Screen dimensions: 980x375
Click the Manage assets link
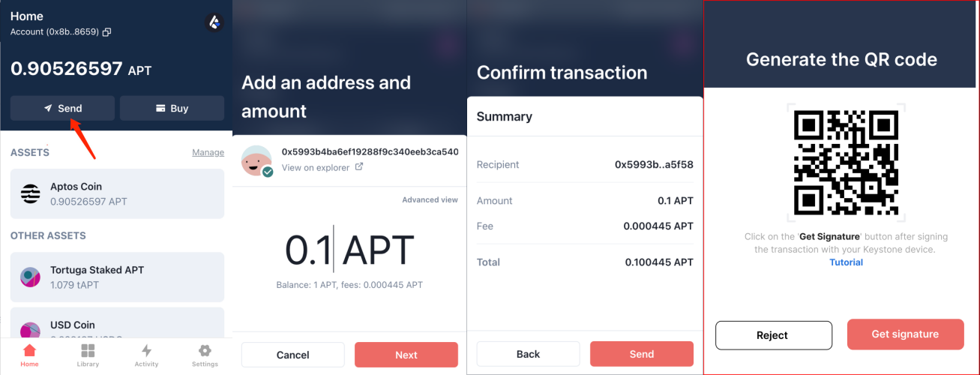pyautogui.click(x=208, y=152)
